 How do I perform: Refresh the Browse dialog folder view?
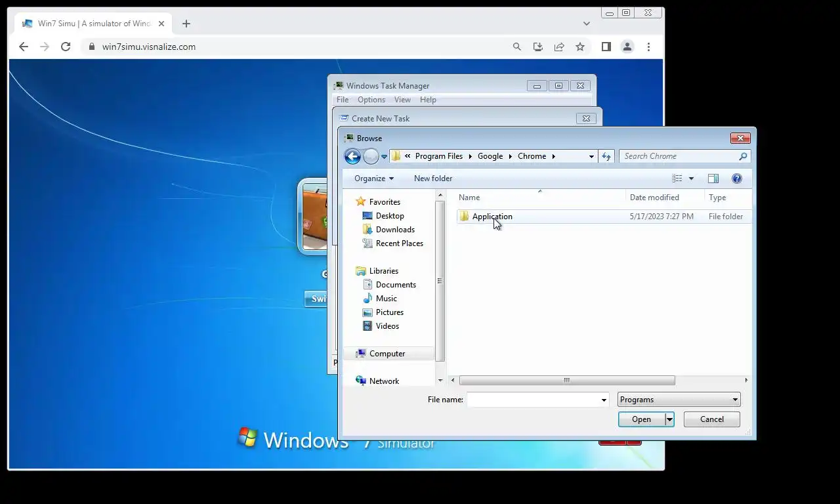tap(606, 156)
